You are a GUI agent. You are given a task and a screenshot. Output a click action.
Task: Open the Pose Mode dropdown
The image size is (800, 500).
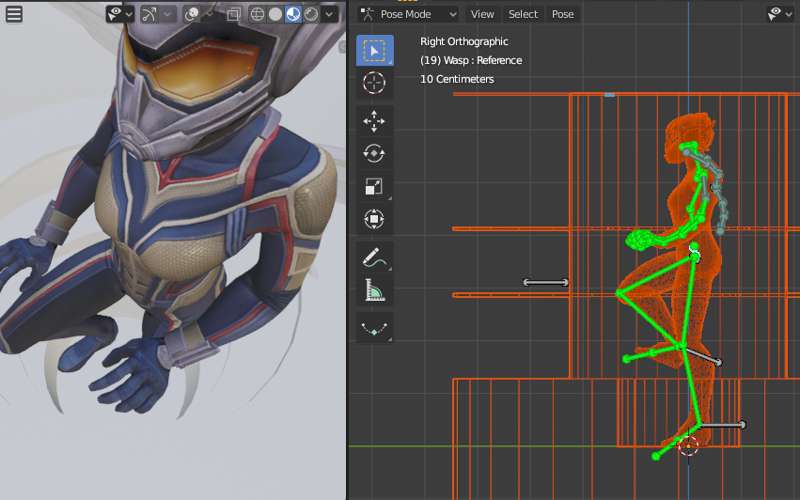point(408,14)
